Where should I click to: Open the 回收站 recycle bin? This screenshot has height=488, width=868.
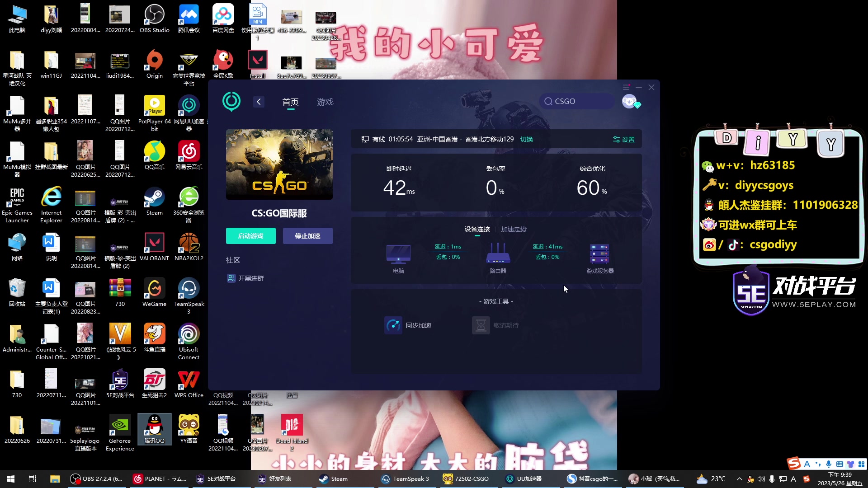click(x=17, y=293)
